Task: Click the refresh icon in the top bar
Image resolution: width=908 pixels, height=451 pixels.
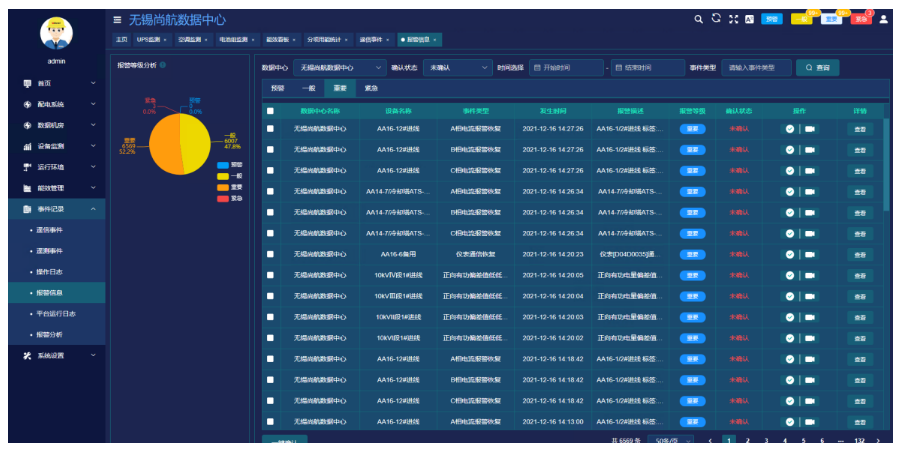Action: click(x=716, y=19)
